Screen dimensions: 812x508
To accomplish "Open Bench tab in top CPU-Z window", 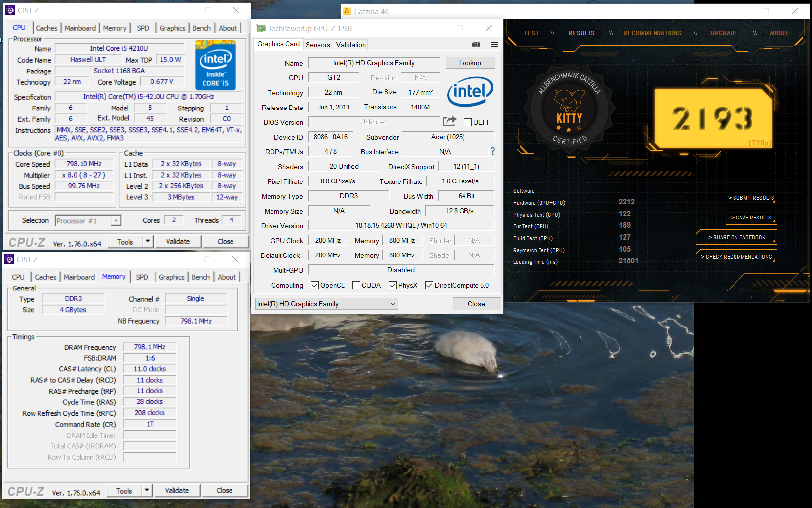I will (x=201, y=28).
